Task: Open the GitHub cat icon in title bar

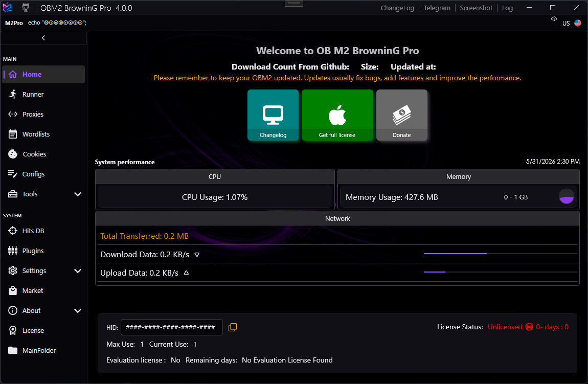Action: 26,8
